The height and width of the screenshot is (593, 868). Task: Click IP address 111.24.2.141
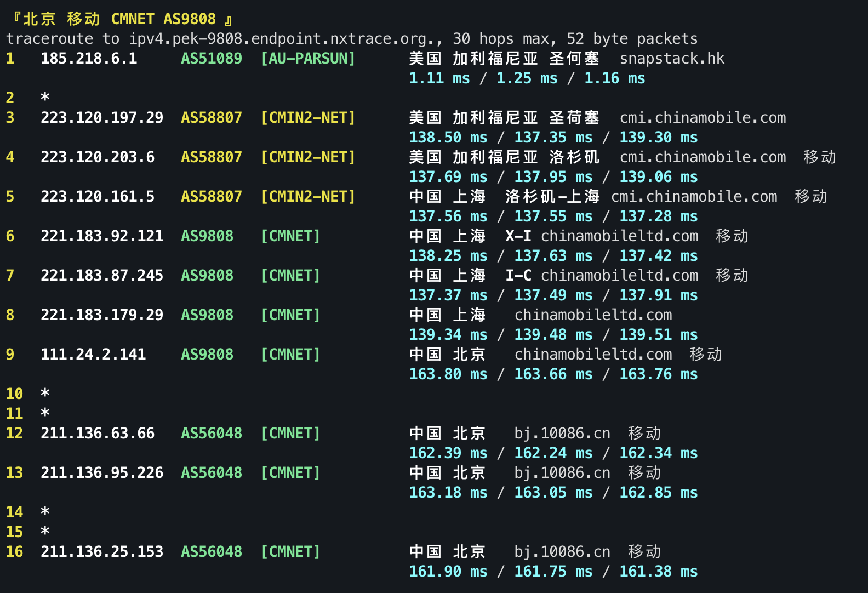pyautogui.click(x=93, y=355)
